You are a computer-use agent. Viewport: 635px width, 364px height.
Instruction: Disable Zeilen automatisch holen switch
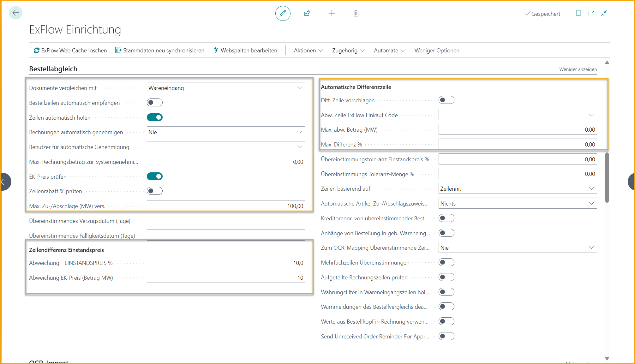click(x=155, y=117)
